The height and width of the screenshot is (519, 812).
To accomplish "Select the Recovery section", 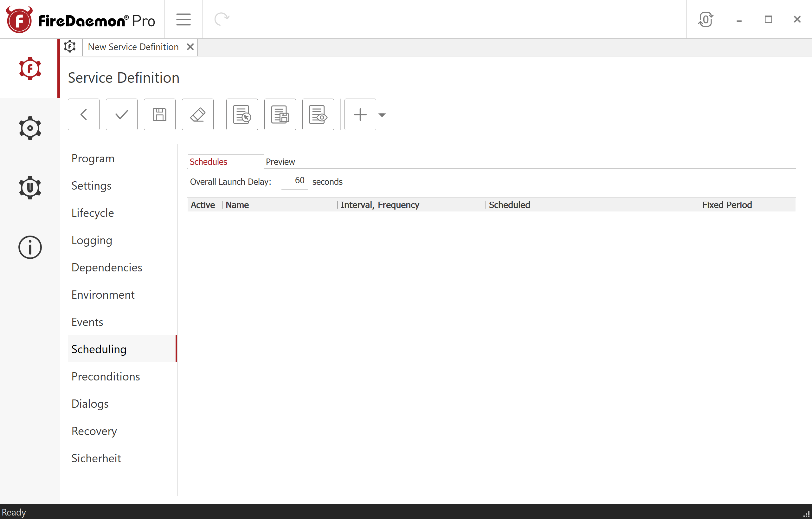I will pyautogui.click(x=94, y=431).
